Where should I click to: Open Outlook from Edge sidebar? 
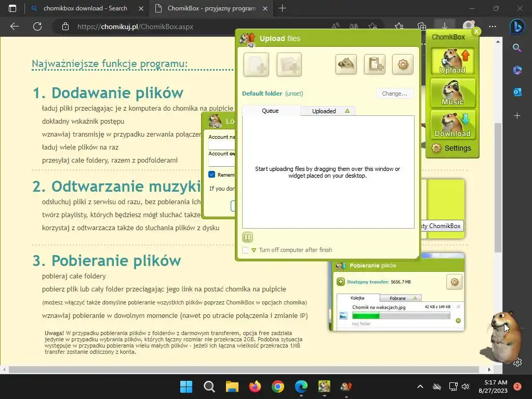pos(517,92)
